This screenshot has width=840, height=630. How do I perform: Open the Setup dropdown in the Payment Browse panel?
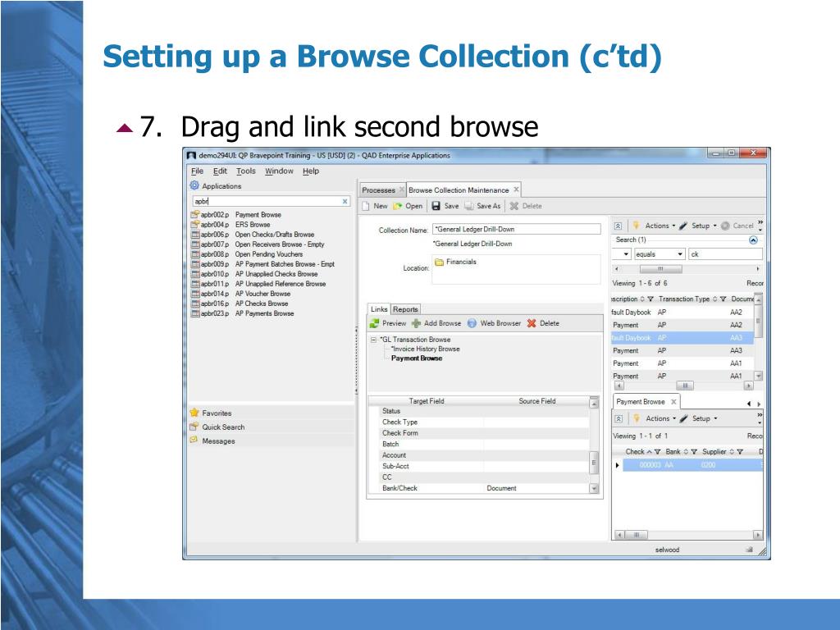715,419
